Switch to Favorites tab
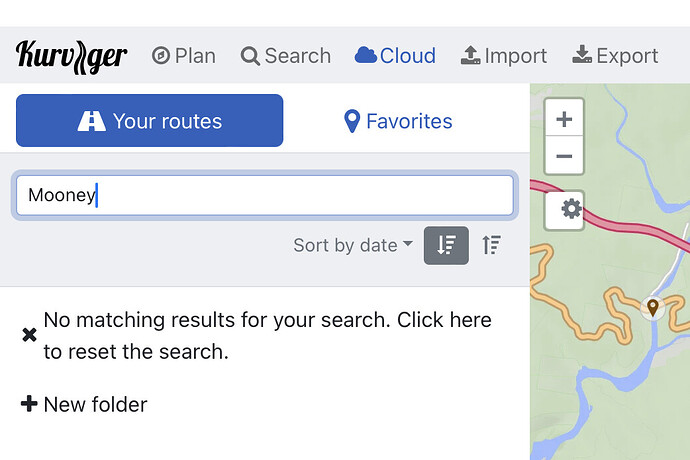 (398, 121)
